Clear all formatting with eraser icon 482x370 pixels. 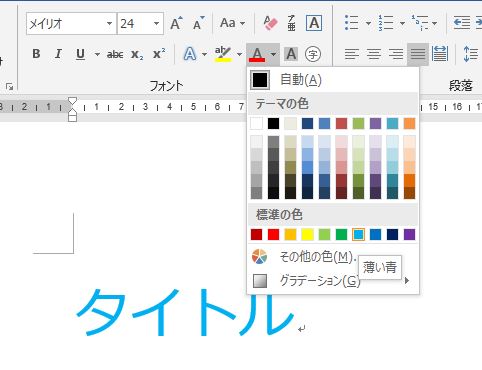pos(270,23)
